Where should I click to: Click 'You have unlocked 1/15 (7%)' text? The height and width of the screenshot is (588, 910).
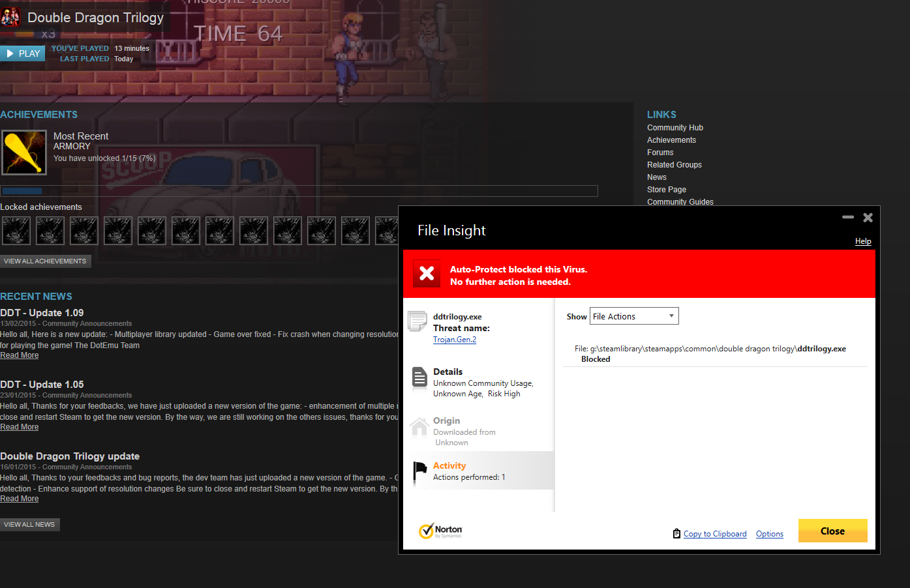(104, 158)
